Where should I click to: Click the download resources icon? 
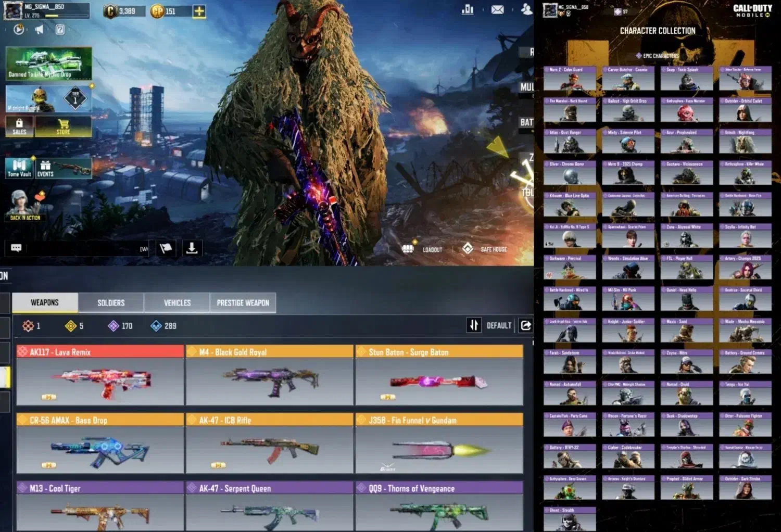click(x=192, y=248)
